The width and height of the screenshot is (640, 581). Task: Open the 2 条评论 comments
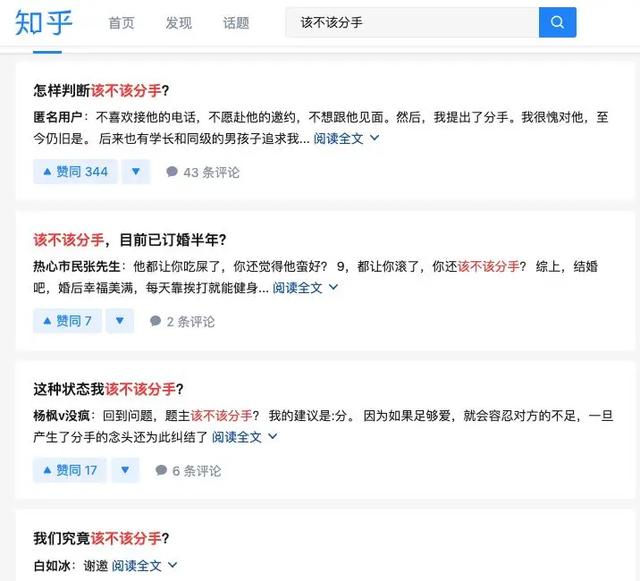pyautogui.click(x=182, y=322)
